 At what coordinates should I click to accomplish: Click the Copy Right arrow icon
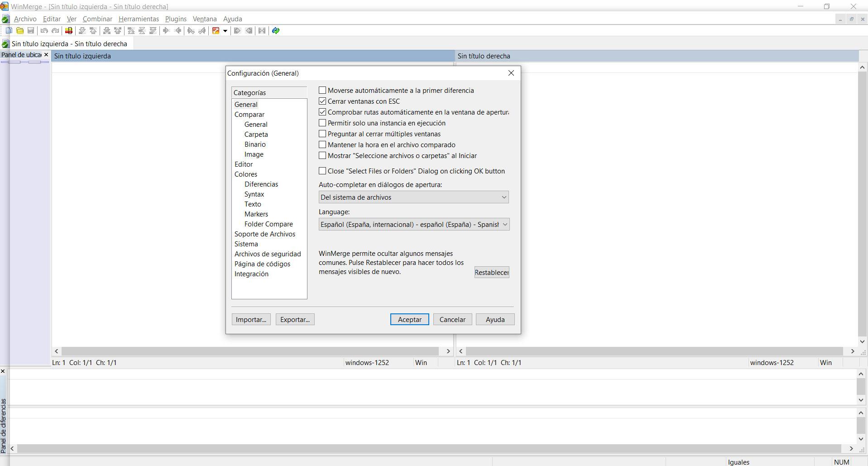point(166,30)
